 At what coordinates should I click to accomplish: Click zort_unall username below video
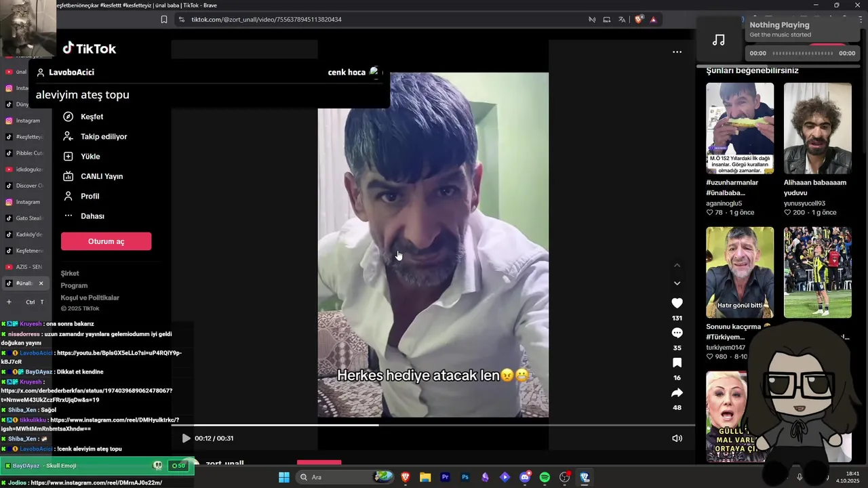[x=224, y=464]
